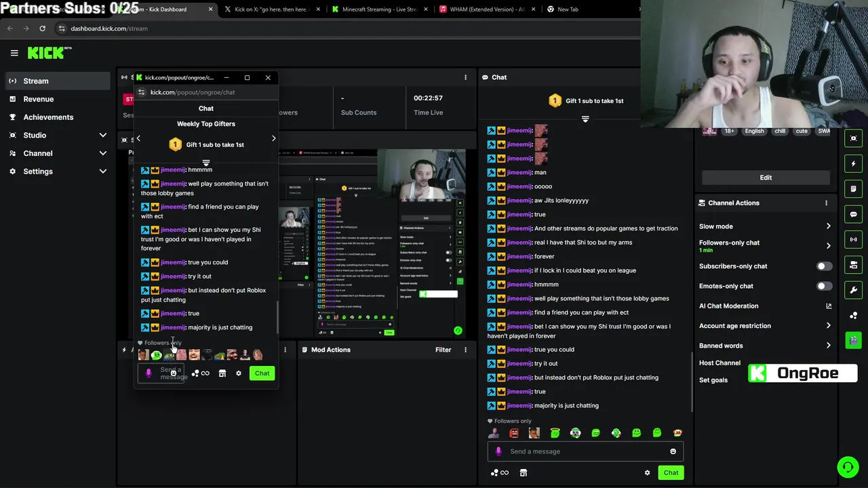Click the notes document icon in the right rail
Screen dimensions: 868x488
854,188
